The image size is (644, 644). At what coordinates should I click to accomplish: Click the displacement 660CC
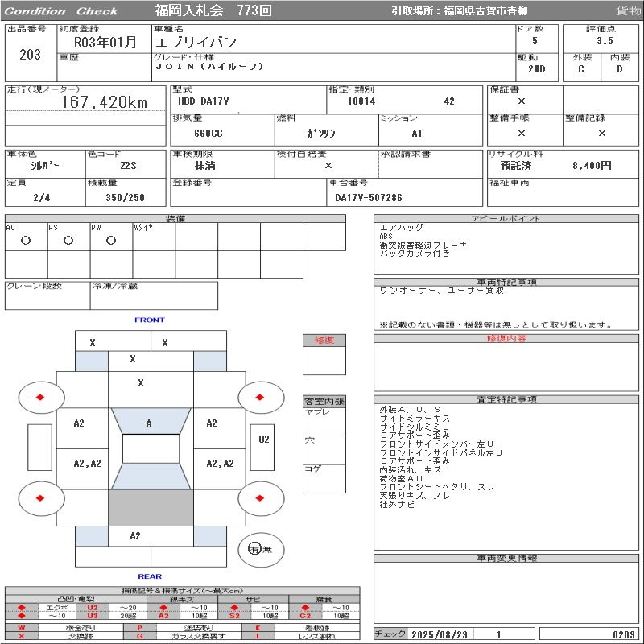pos(208,134)
